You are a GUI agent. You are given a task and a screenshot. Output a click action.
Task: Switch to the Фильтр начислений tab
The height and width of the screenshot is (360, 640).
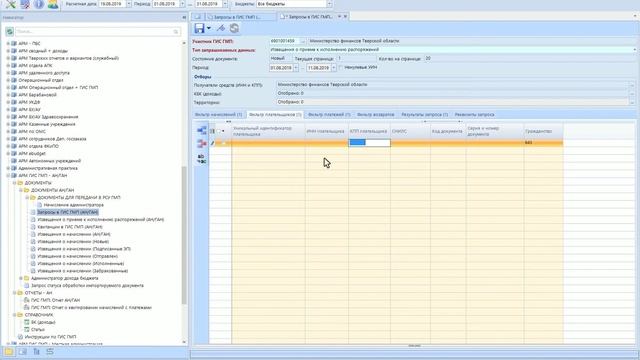(218, 115)
